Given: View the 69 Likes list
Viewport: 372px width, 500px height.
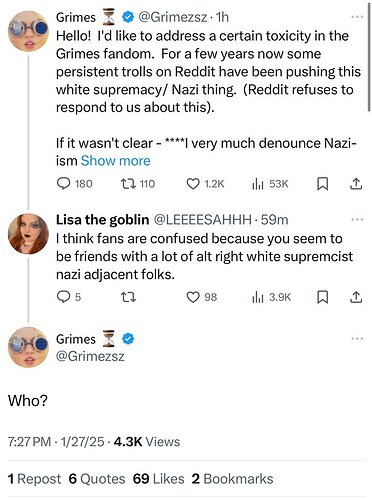Looking at the screenshot, I should [x=158, y=479].
